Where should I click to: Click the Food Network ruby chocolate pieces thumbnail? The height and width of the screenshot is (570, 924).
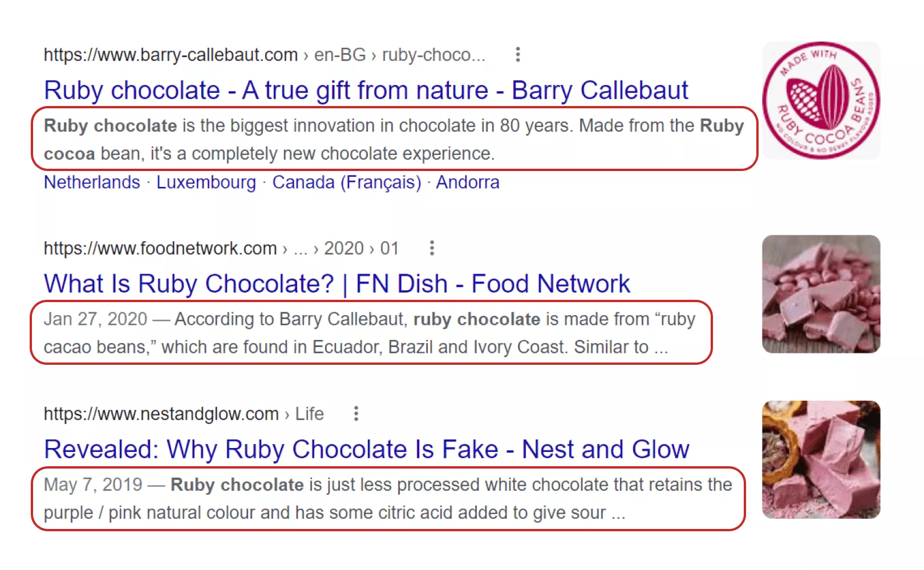821,294
